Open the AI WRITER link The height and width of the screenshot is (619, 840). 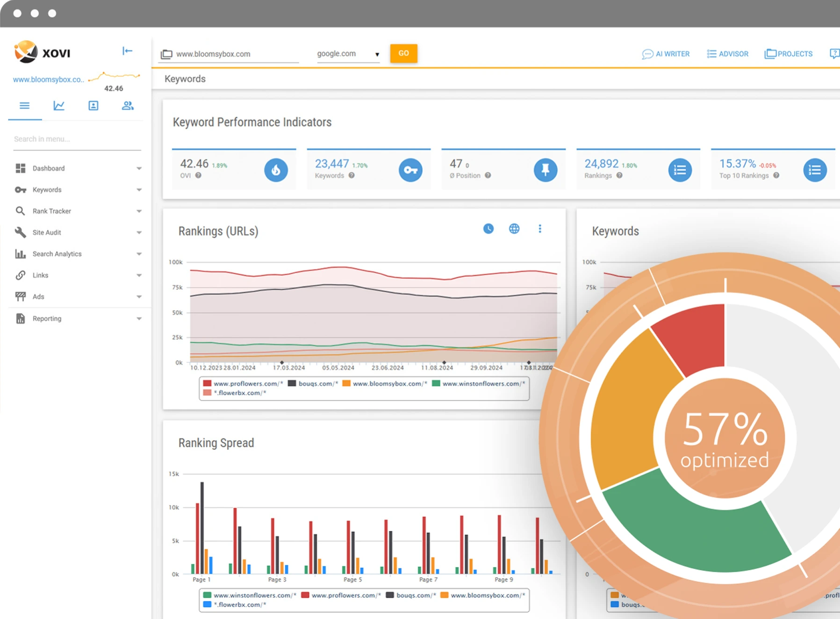click(666, 54)
